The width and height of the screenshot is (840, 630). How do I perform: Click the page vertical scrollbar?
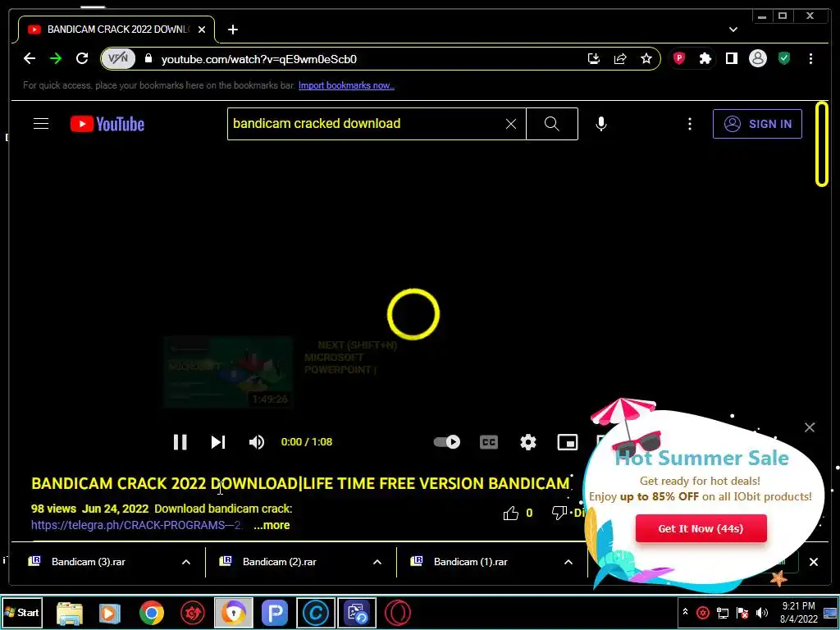coord(821,144)
